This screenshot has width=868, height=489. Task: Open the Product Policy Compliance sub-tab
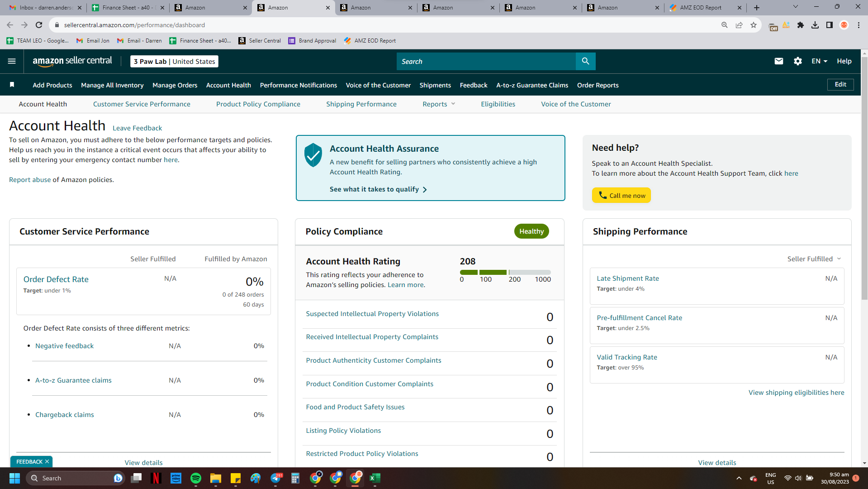coord(258,104)
